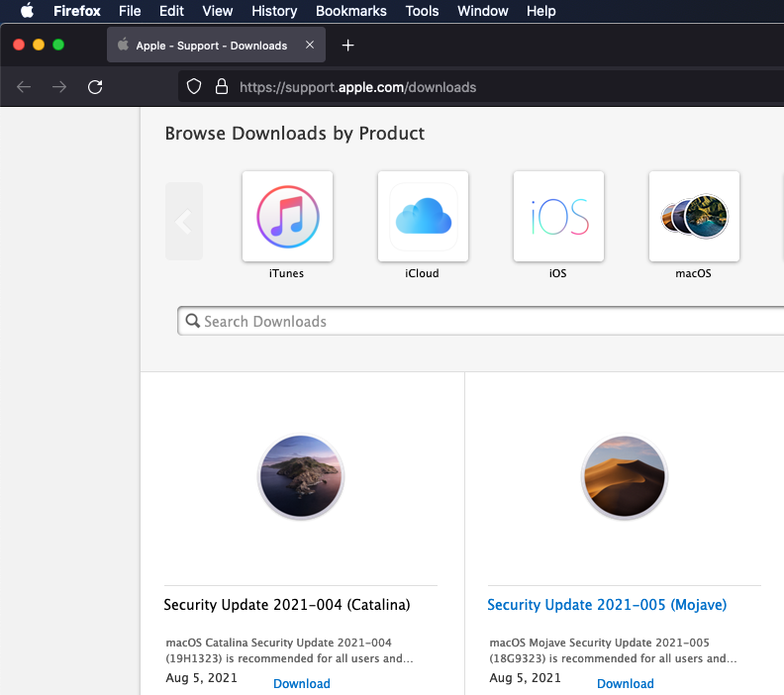Click the iTunes product label
Screen dimensions: 784x695
click(286, 273)
